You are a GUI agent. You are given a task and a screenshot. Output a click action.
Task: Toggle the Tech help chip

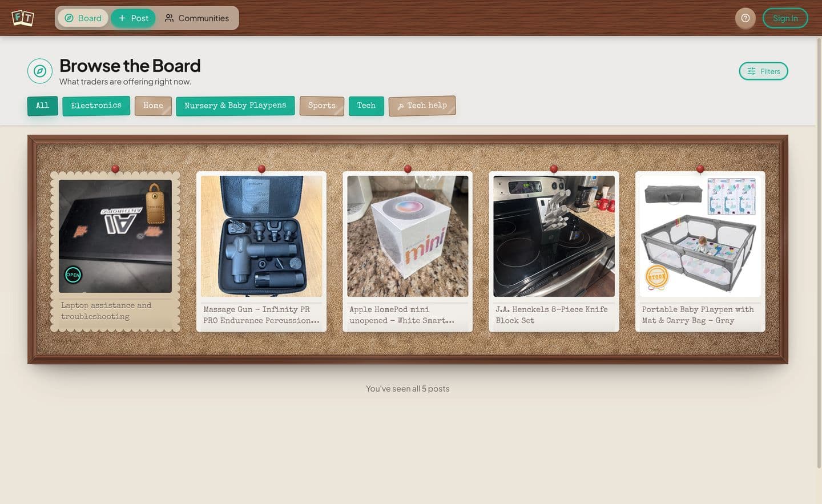(x=422, y=106)
